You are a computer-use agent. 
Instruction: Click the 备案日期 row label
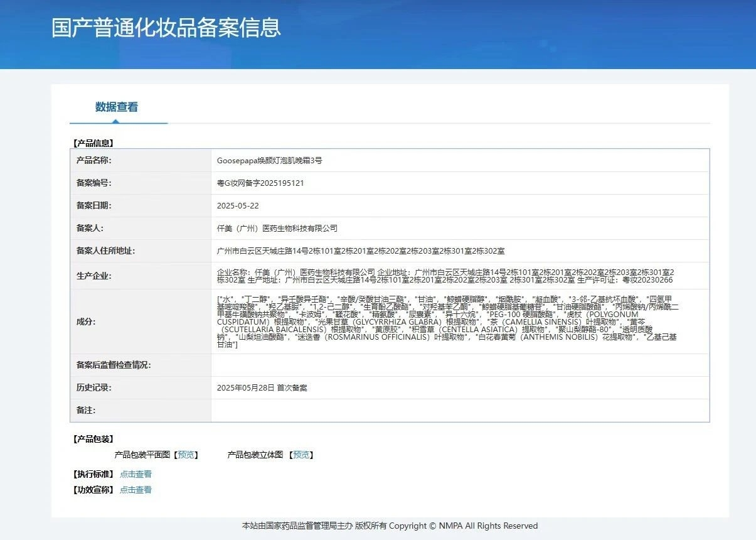(93, 205)
